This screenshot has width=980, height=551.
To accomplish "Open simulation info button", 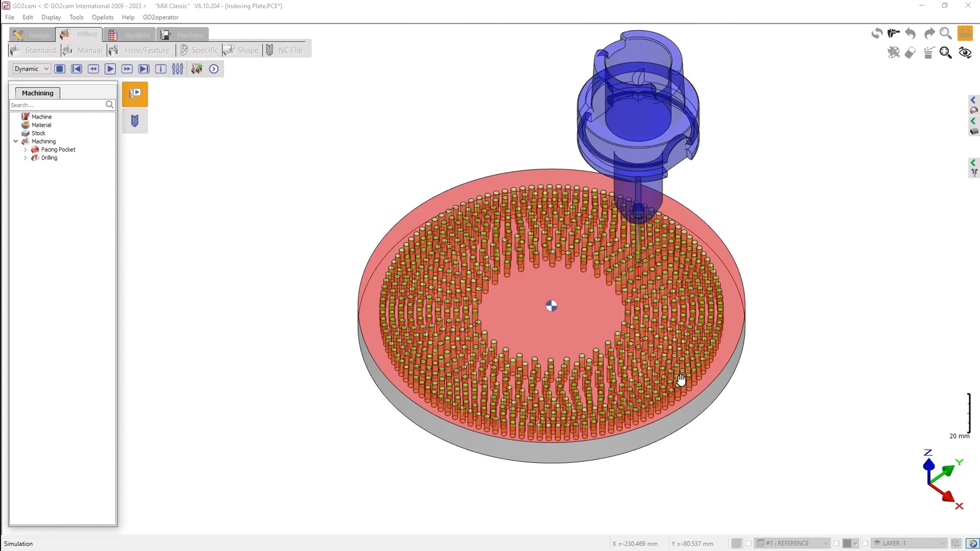I will click(161, 69).
